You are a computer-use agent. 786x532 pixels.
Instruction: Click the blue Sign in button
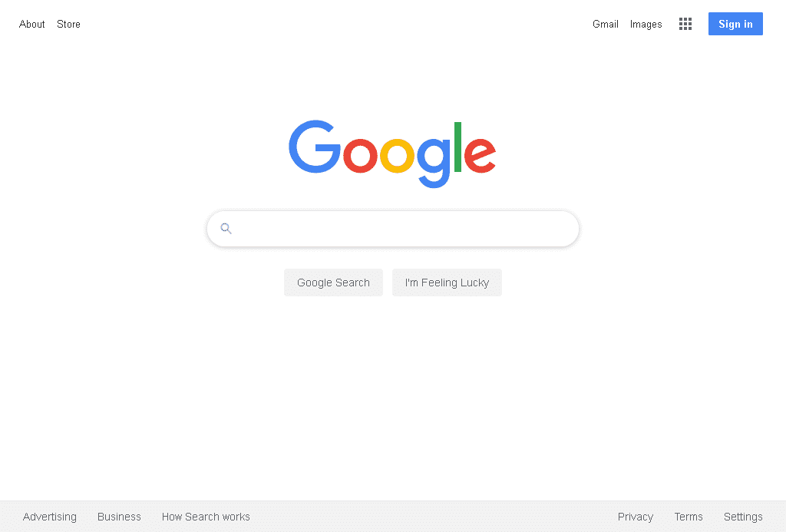735,24
